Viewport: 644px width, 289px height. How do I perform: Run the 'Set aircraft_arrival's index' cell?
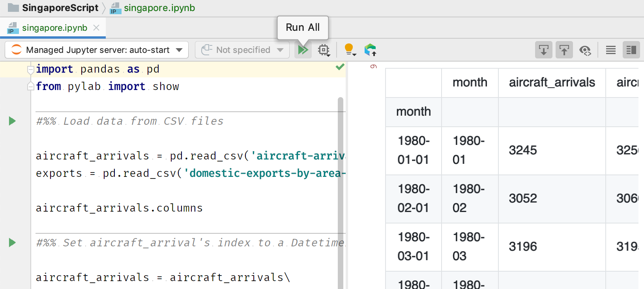pyautogui.click(x=12, y=243)
